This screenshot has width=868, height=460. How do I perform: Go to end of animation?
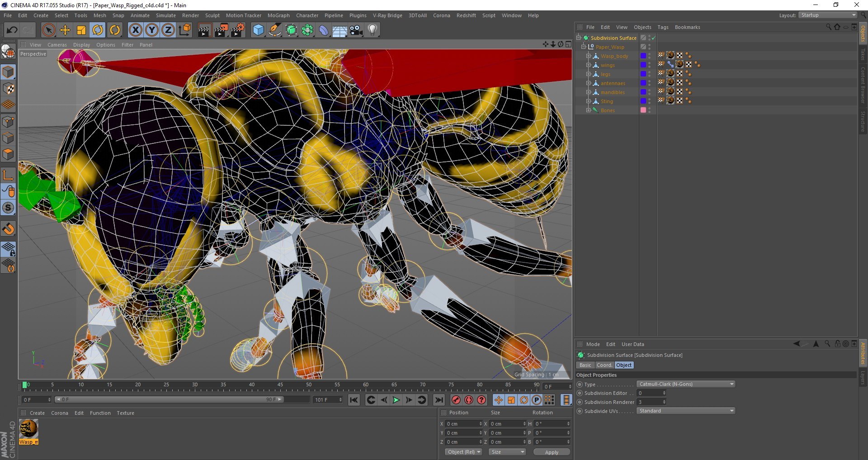click(439, 400)
